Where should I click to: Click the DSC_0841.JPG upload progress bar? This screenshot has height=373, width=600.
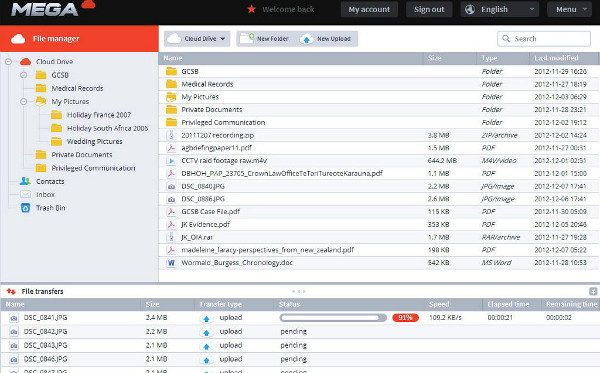[x=333, y=318]
